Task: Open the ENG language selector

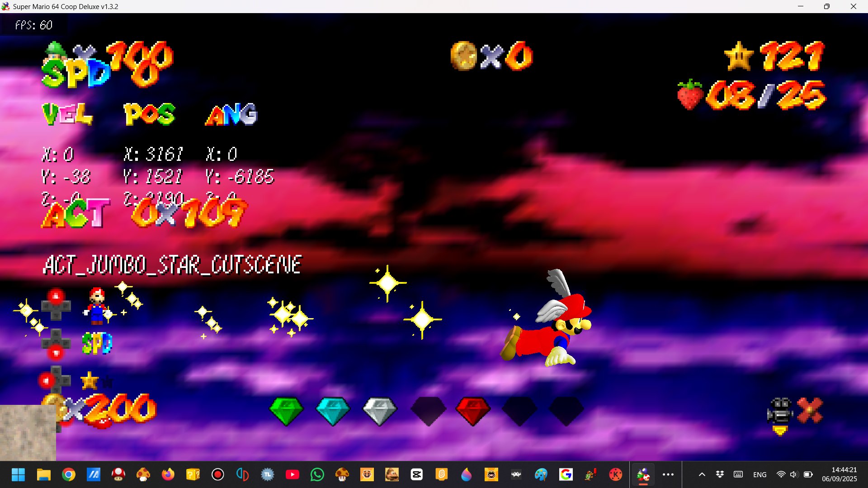Action: pos(759,474)
